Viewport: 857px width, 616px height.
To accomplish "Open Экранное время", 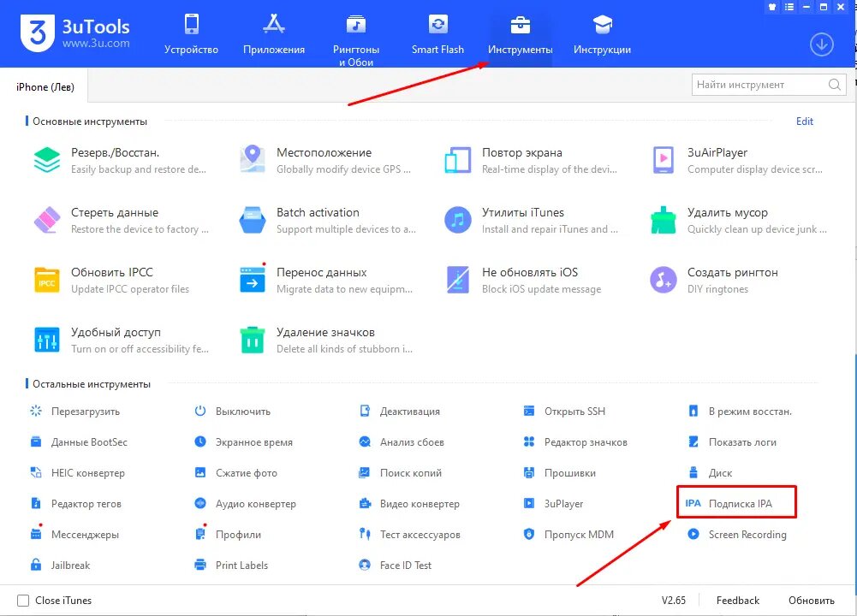I will [244, 441].
